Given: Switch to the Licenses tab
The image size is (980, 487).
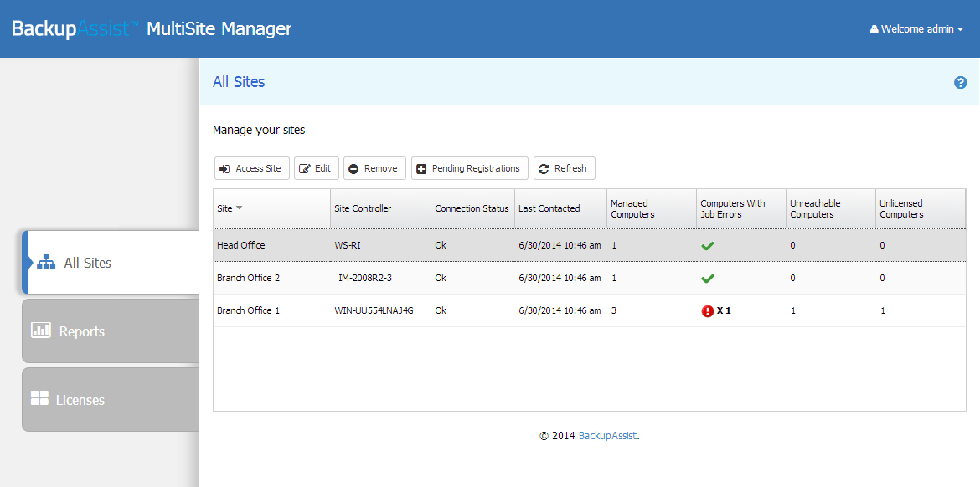Looking at the screenshot, I should 111,400.
